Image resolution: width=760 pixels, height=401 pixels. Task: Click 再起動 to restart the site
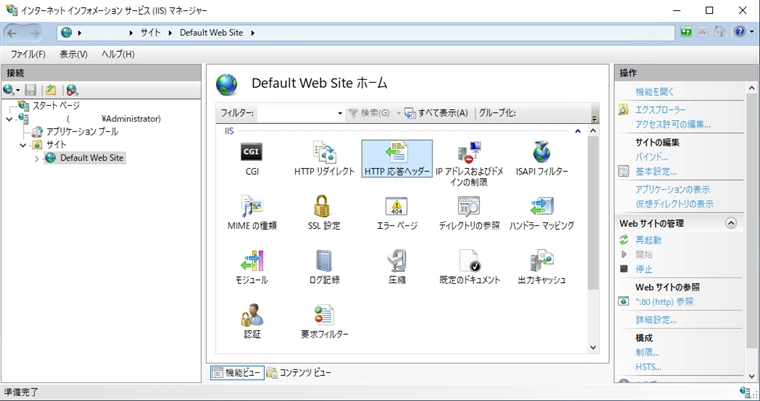(x=649, y=240)
